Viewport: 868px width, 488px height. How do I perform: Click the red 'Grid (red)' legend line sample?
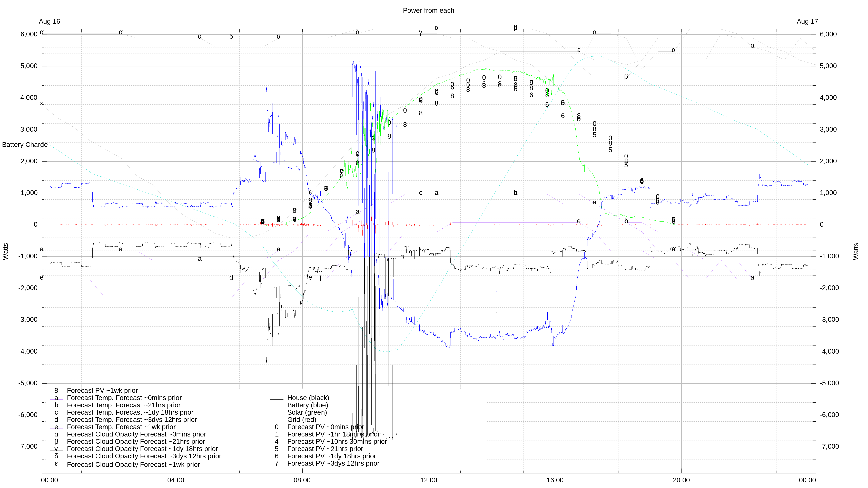(277, 421)
